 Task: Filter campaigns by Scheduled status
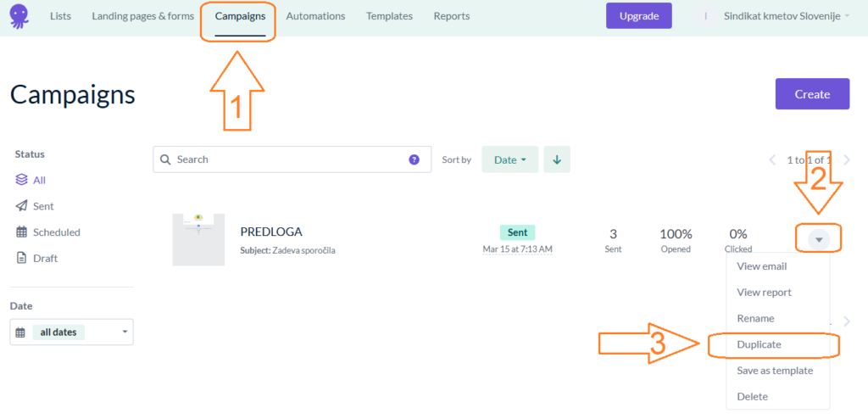[x=56, y=232]
